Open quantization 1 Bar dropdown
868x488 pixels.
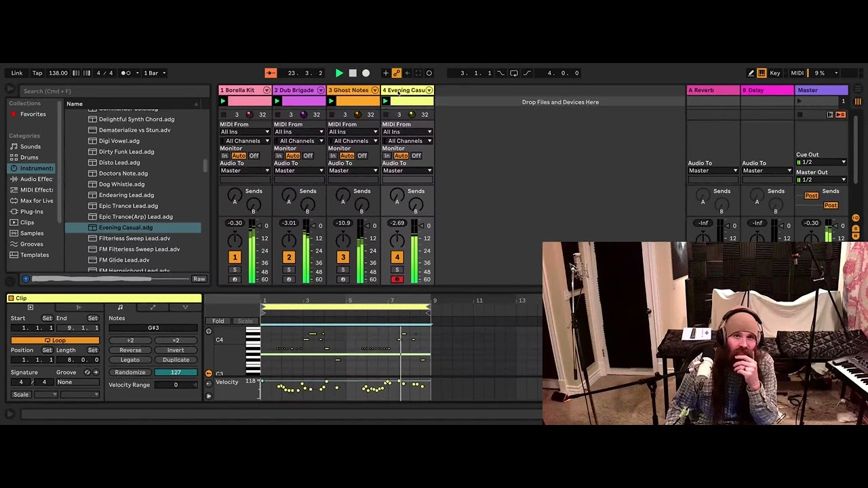point(155,73)
